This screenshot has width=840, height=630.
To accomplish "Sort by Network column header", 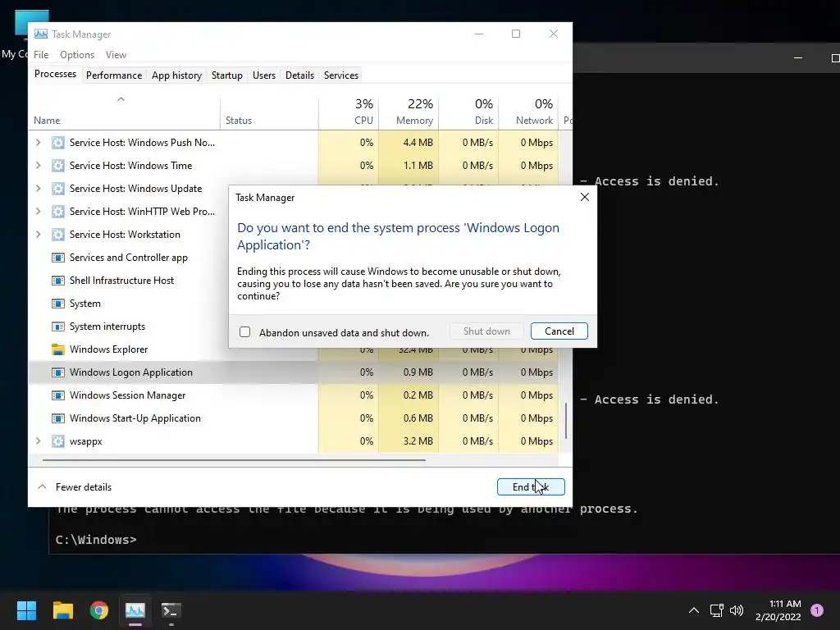I will point(529,113).
